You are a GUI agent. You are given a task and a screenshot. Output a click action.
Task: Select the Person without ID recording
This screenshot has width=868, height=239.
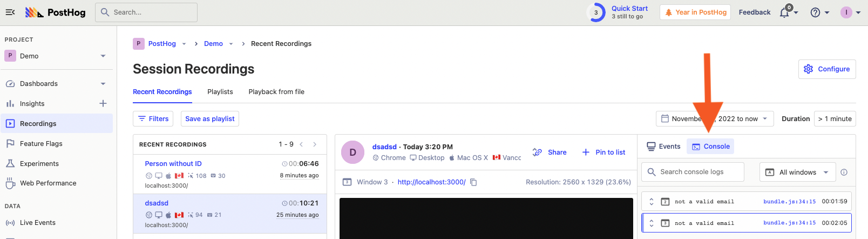173,164
